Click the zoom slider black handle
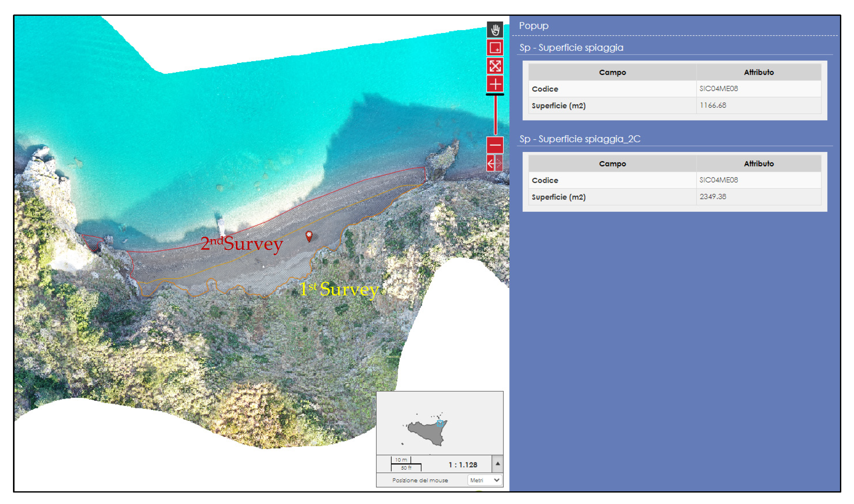 click(495, 94)
